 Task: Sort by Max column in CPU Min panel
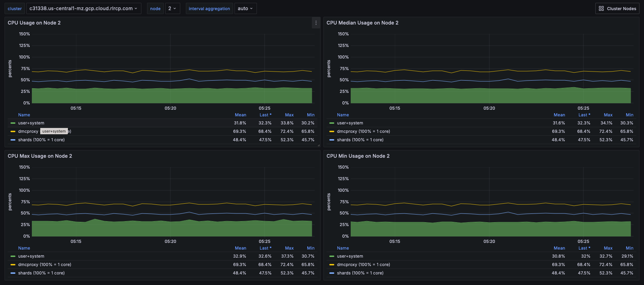coord(608,248)
